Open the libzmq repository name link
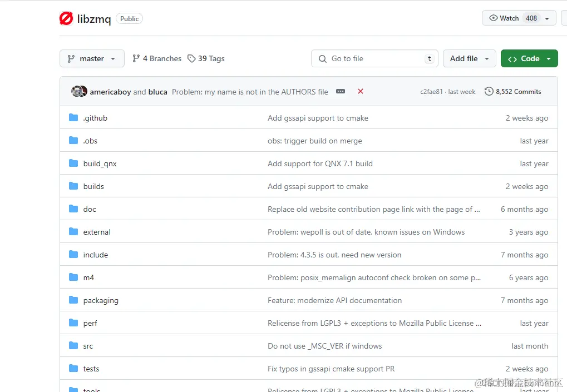This screenshot has height=392, width=567. tap(94, 19)
